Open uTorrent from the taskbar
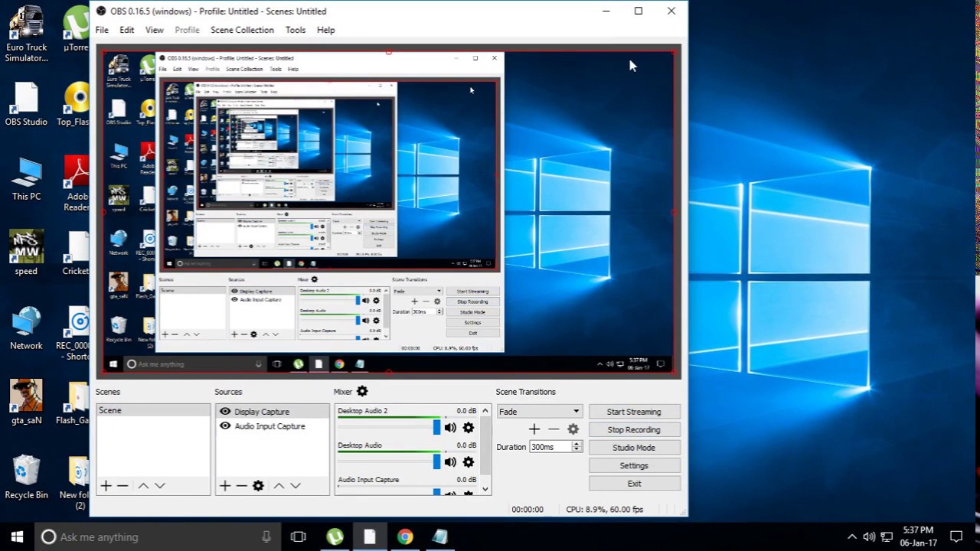The height and width of the screenshot is (551, 980). coord(335,536)
